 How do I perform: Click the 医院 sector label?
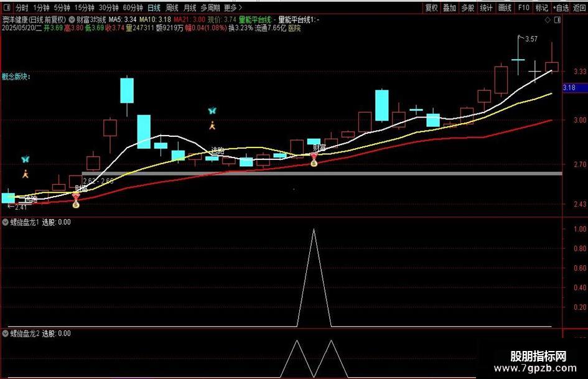click(294, 28)
